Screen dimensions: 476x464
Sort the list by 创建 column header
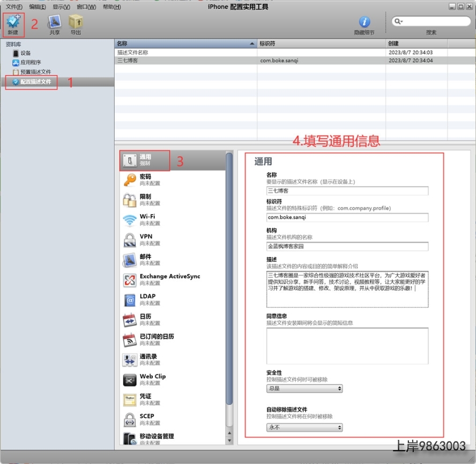[x=416, y=44]
